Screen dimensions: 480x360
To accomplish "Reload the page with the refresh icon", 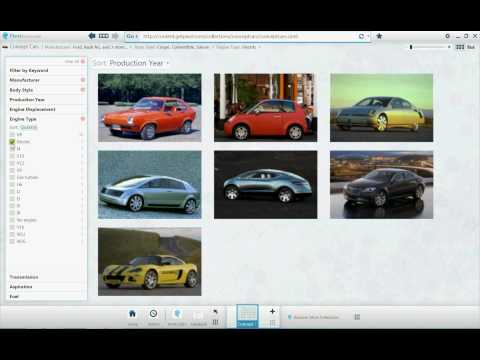I will tap(361, 36).
